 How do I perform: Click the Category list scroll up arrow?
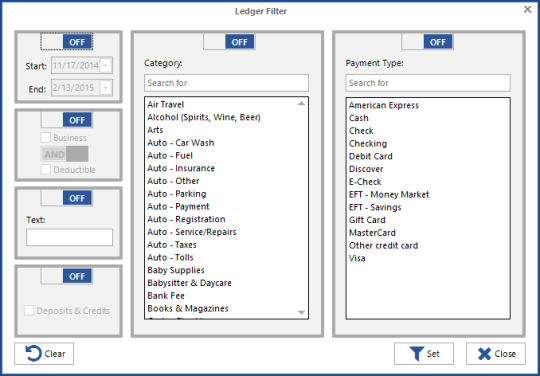click(301, 103)
